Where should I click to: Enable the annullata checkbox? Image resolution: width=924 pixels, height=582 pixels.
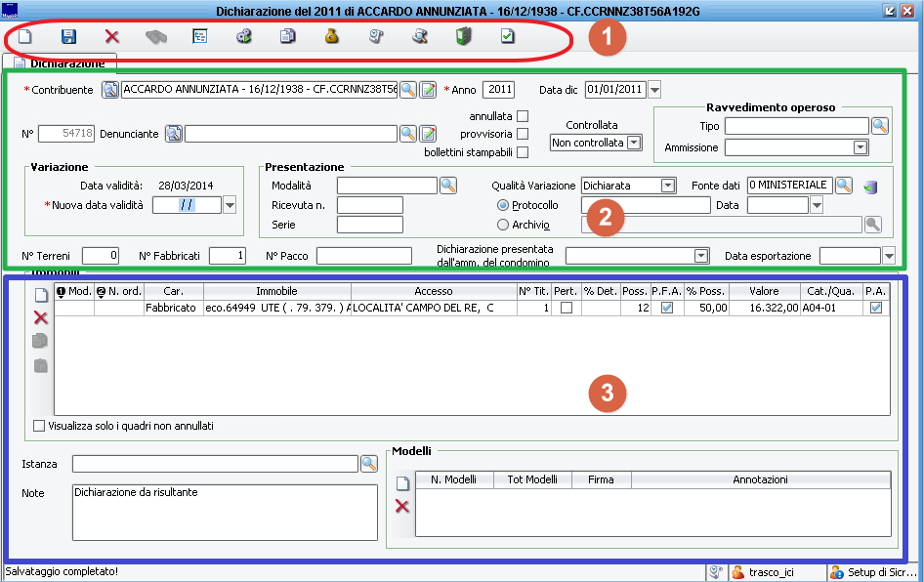[x=523, y=116]
